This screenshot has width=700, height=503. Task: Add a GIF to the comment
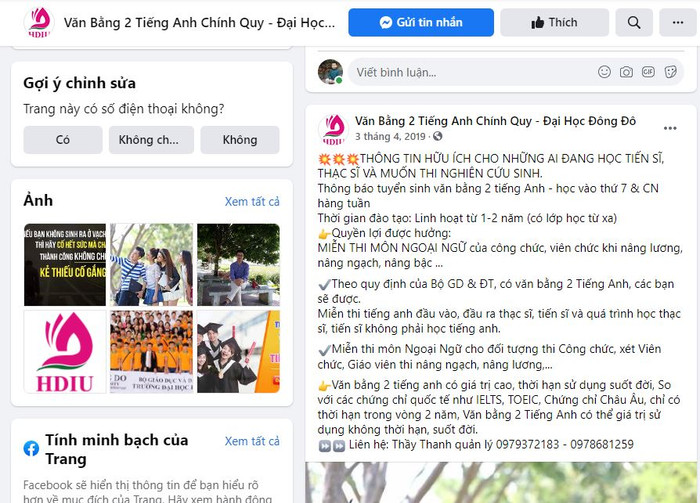click(x=648, y=72)
